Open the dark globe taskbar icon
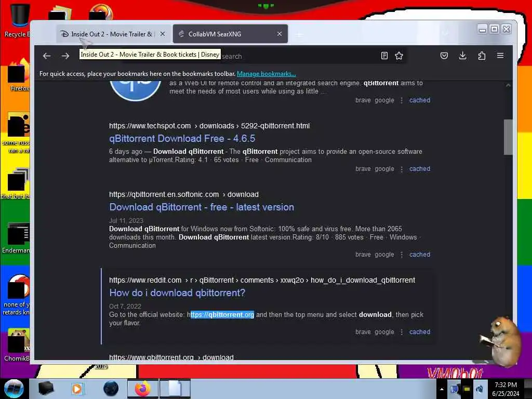Viewport: 532px width, 399px height. coord(111,389)
